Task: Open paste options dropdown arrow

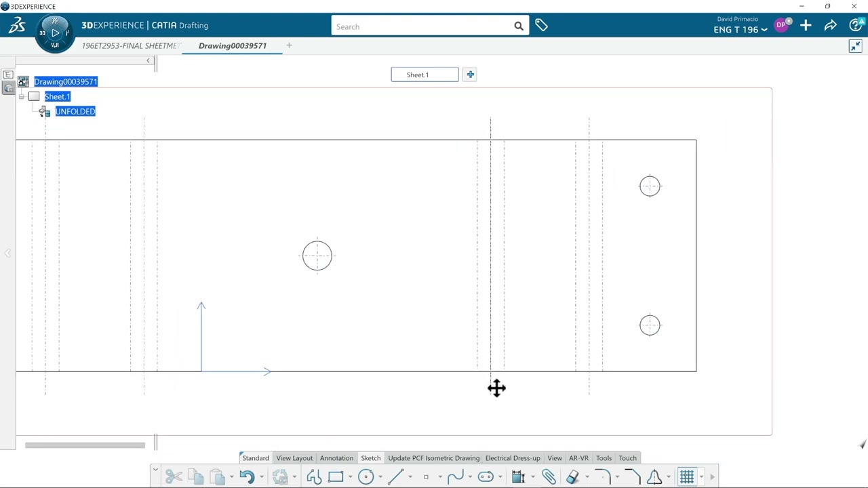Action: [x=232, y=477]
